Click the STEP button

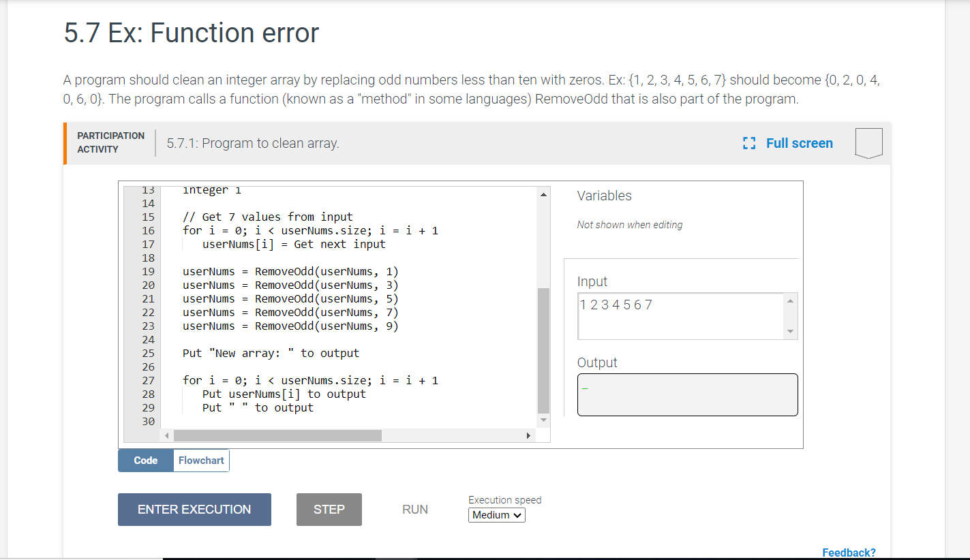pyautogui.click(x=329, y=509)
